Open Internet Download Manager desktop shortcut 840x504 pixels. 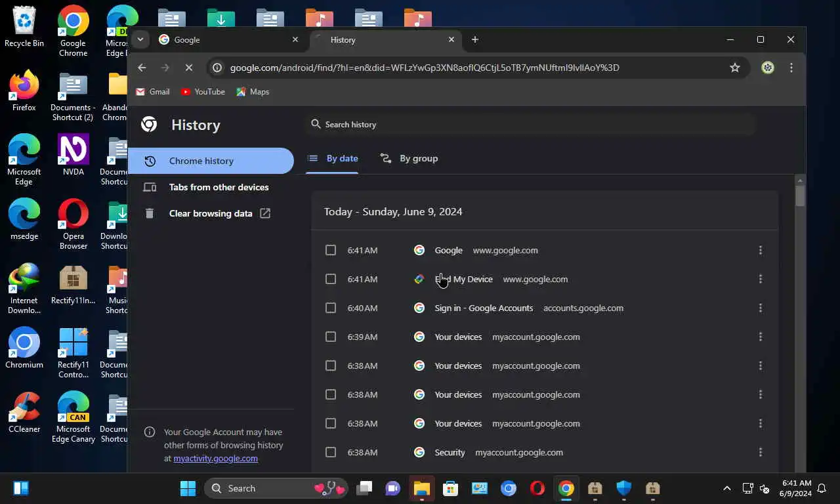[24, 289]
